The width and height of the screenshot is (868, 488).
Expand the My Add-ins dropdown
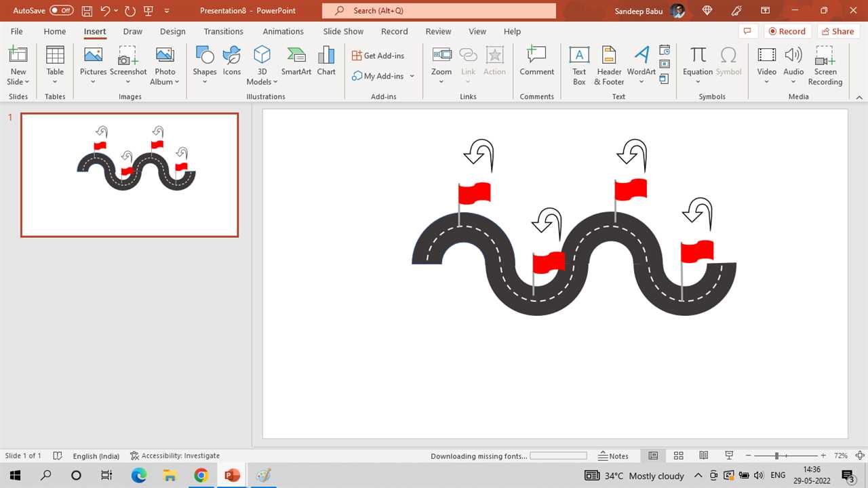412,77
